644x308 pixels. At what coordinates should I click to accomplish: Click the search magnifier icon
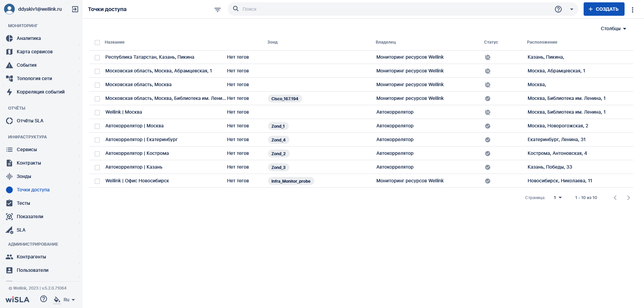[236, 9]
